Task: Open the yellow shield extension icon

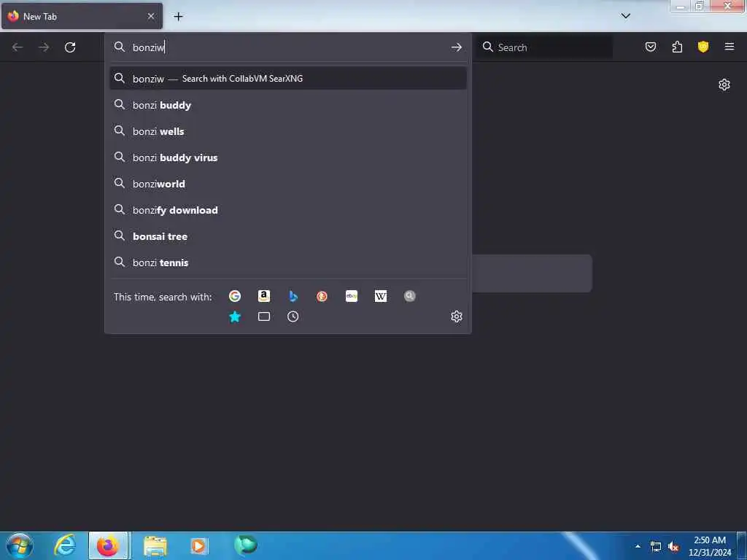Action: [703, 47]
